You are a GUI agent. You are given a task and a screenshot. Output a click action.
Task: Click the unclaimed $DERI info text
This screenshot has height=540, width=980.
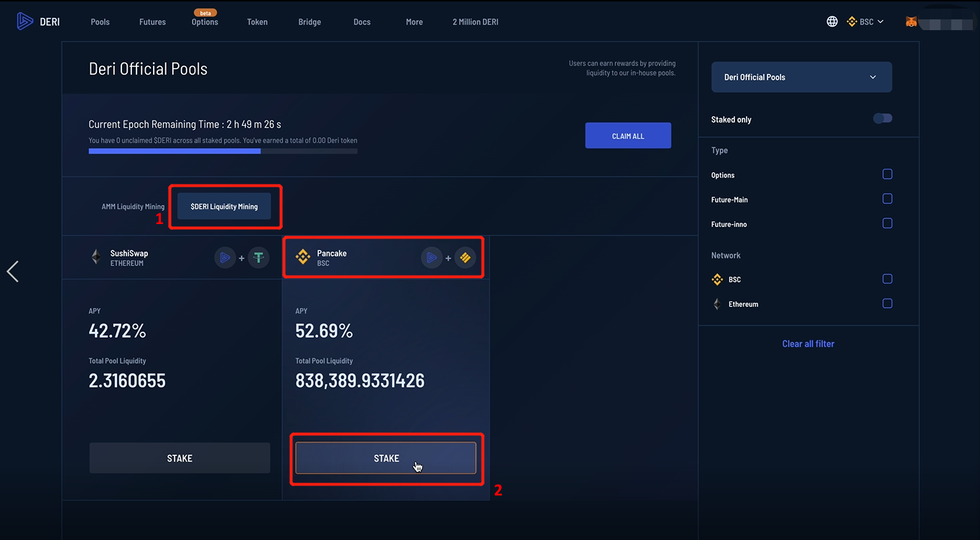pos(223,141)
